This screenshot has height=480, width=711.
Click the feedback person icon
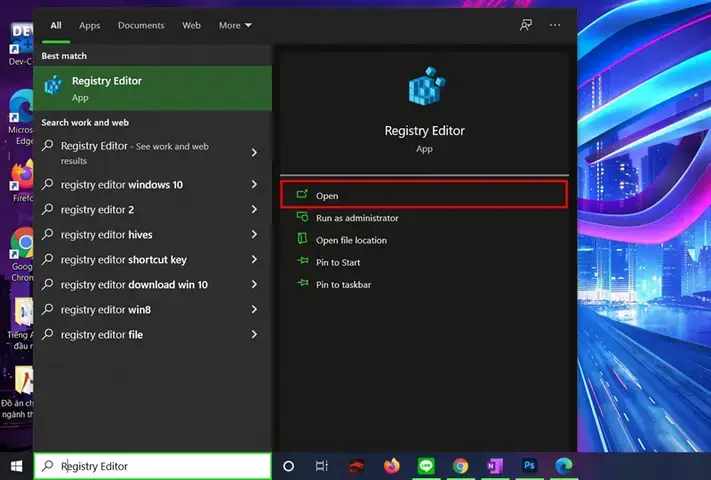tap(526, 25)
